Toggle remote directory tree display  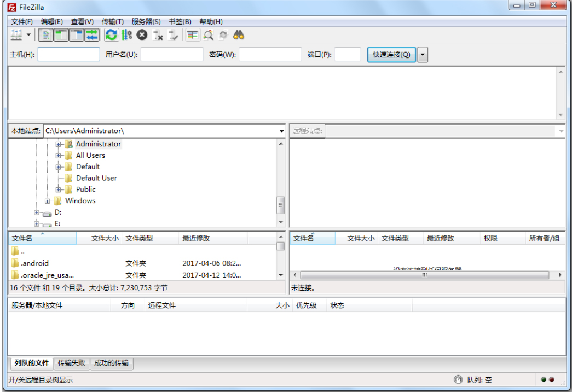(x=77, y=35)
